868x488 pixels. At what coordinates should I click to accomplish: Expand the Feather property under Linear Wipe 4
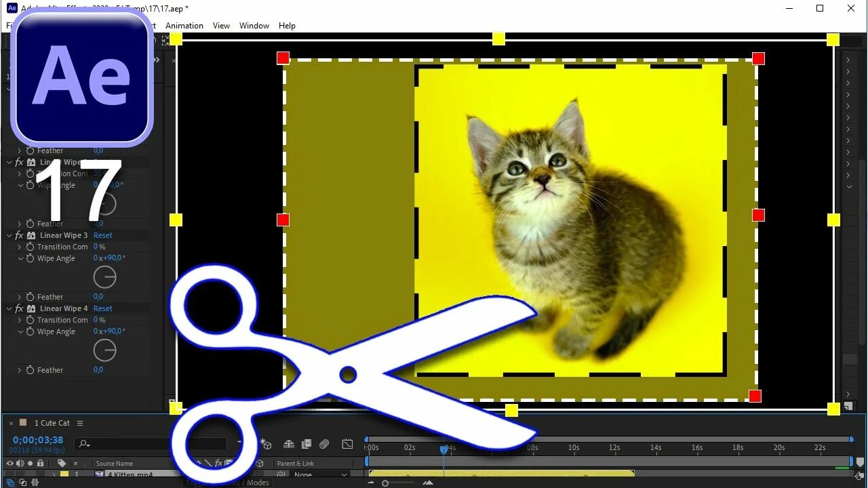(20, 370)
